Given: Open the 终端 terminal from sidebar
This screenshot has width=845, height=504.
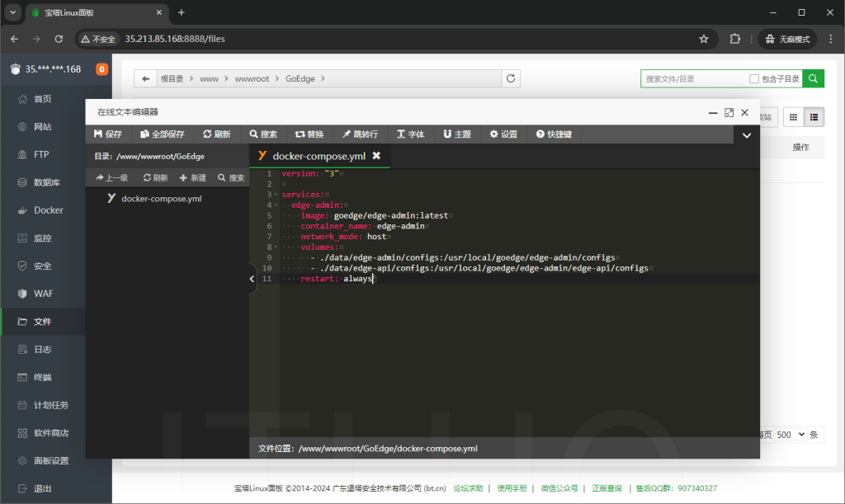Looking at the screenshot, I should pos(43,375).
